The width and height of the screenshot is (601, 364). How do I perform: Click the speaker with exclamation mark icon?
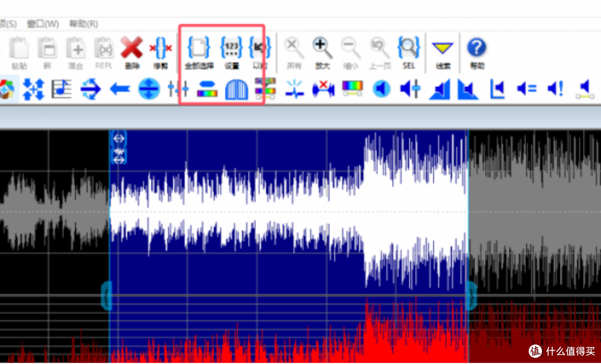click(x=555, y=89)
